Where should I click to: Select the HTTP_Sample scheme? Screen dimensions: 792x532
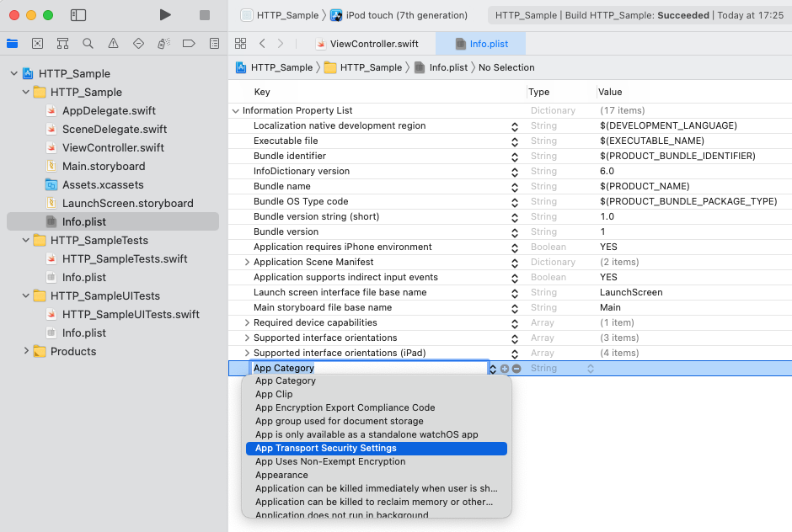click(280, 15)
